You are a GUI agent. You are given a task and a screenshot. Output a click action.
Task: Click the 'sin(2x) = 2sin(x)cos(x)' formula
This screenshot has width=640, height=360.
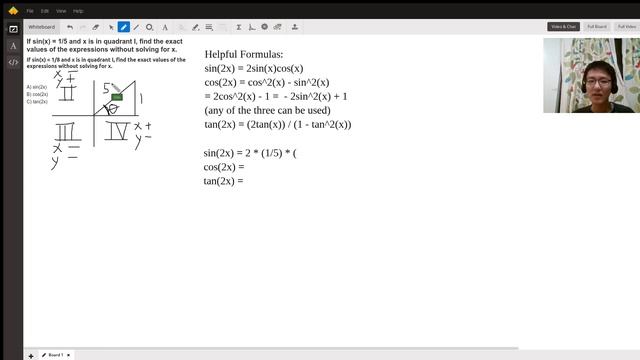coord(254,68)
